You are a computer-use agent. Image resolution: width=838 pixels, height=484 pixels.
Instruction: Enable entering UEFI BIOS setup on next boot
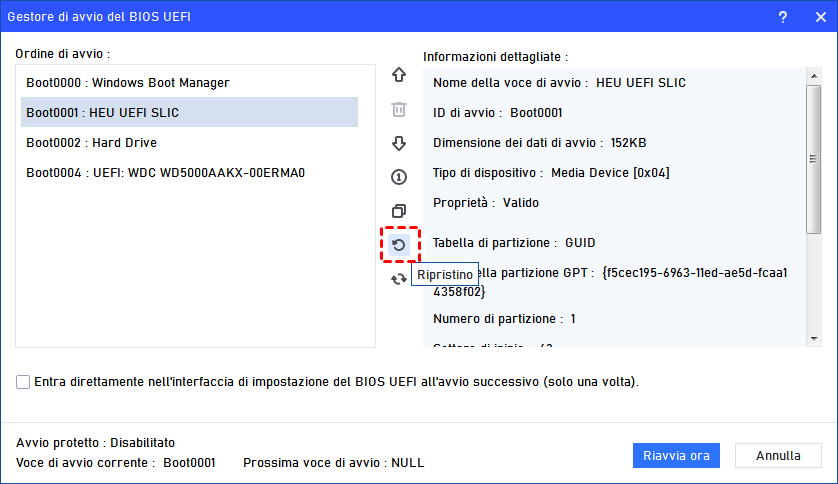[x=23, y=382]
